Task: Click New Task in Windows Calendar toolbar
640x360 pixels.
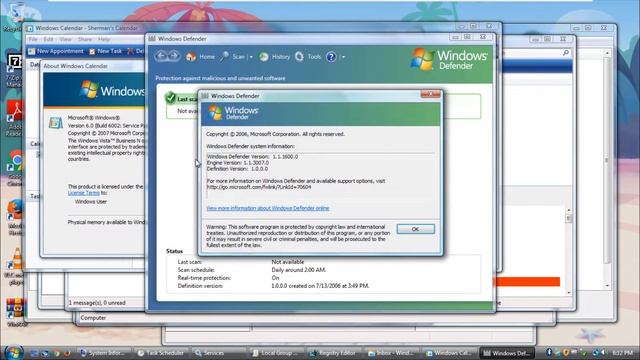Action: [x=105, y=51]
